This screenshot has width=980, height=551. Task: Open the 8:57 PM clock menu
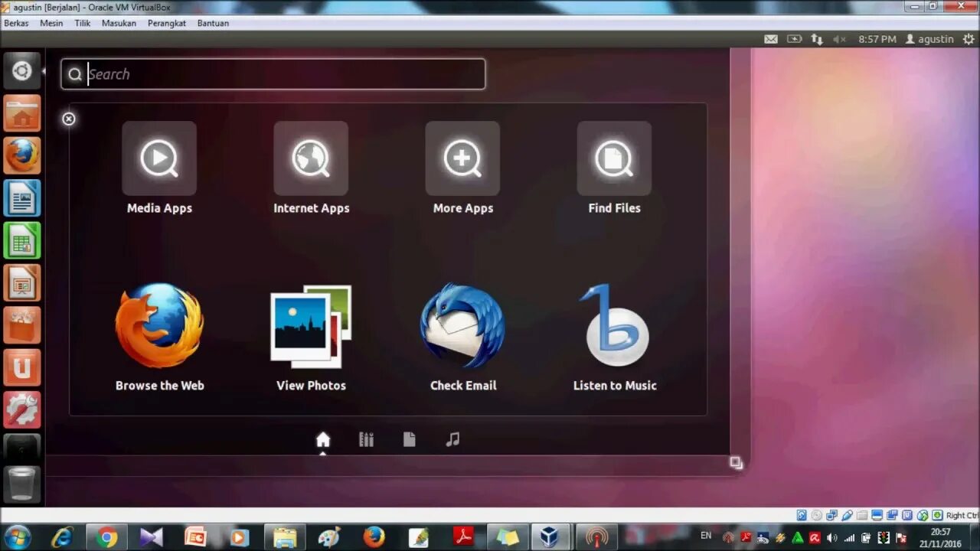pyautogui.click(x=877, y=39)
